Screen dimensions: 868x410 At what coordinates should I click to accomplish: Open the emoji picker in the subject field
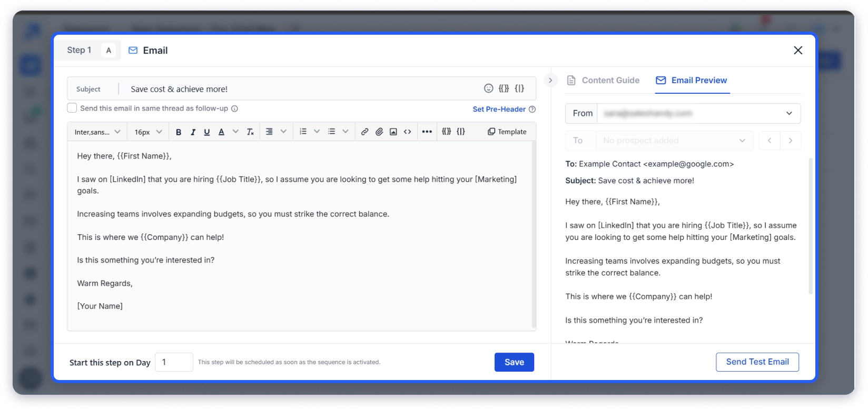tap(488, 88)
